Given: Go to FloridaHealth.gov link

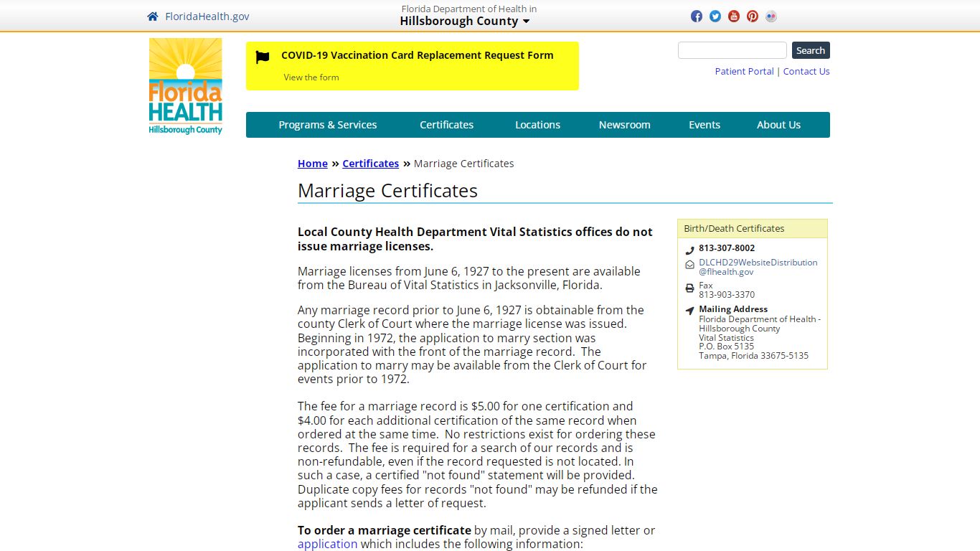Looking at the screenshot, I should coord(207,17).
